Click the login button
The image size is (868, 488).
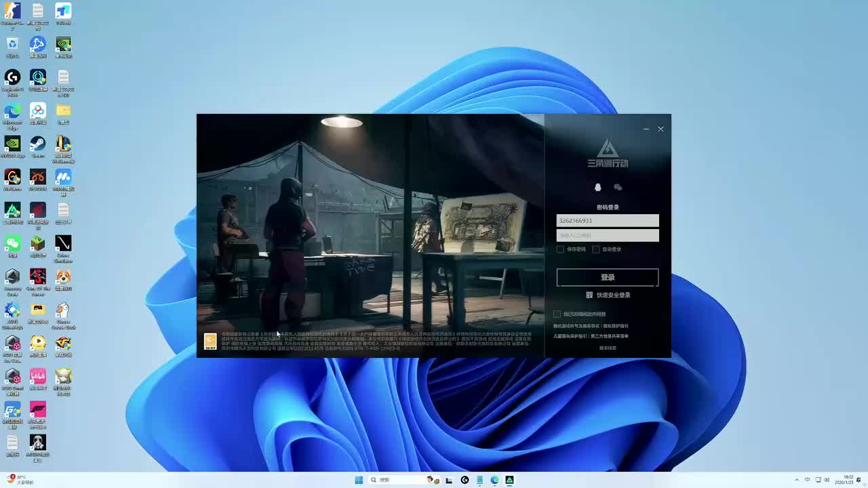(608, 277)
